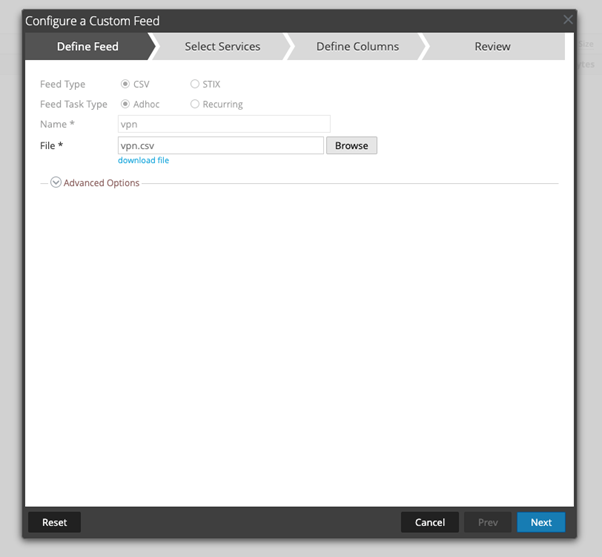Jump to the Review step
Viewport: 602px width, 557px height.
tap(493, 46)
